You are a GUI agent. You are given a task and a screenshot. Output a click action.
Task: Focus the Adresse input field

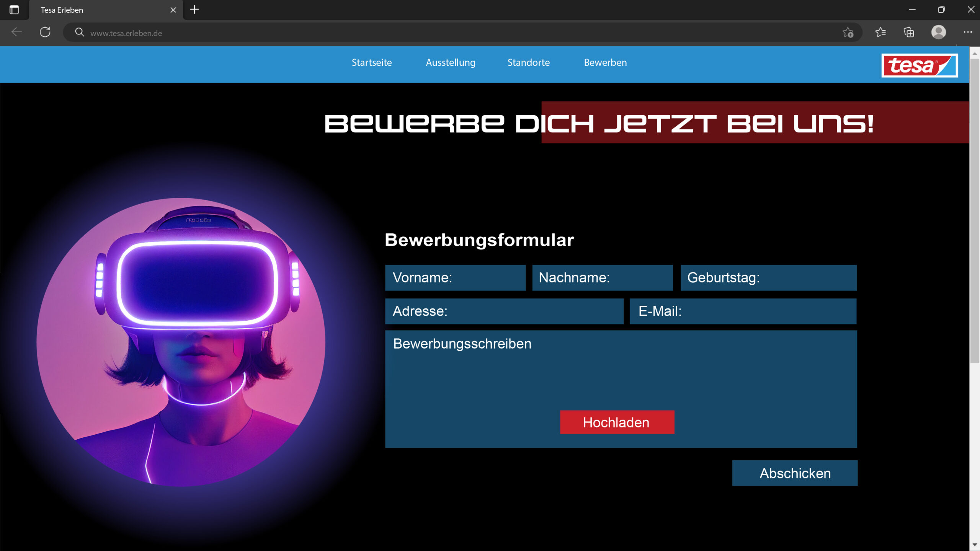tap(504, 311)
